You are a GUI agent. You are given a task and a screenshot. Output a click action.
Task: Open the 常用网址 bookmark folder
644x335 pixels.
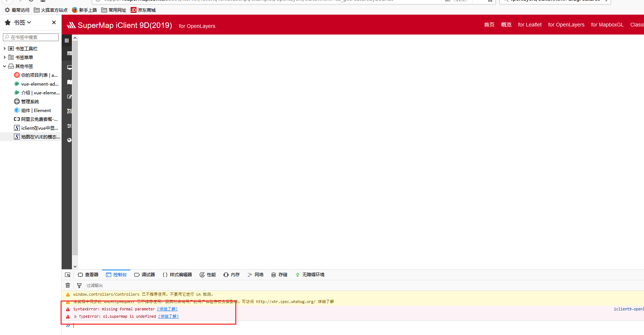[114, 10]
